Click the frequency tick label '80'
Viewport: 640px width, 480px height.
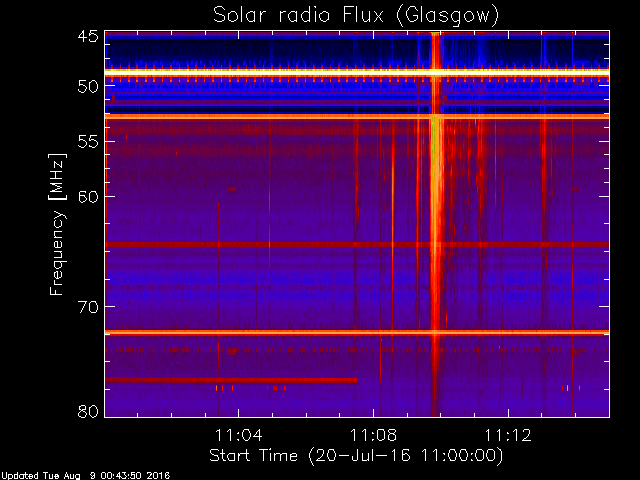point(88,411)
